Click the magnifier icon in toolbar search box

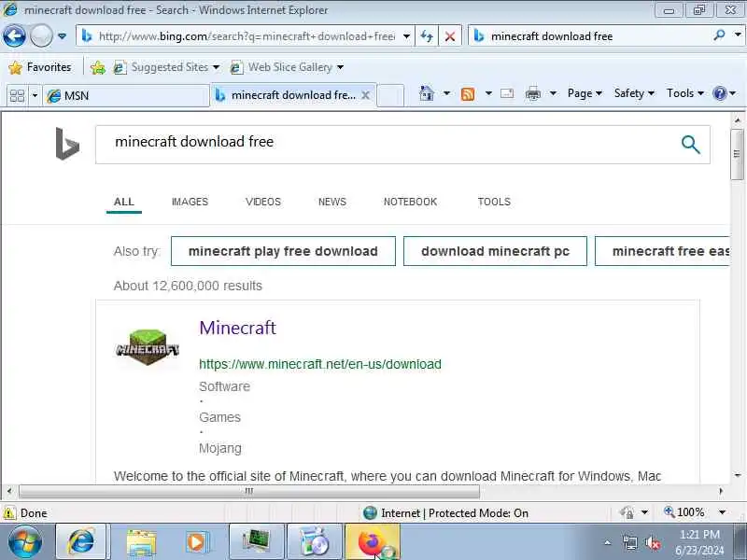(x=719, y=35)
